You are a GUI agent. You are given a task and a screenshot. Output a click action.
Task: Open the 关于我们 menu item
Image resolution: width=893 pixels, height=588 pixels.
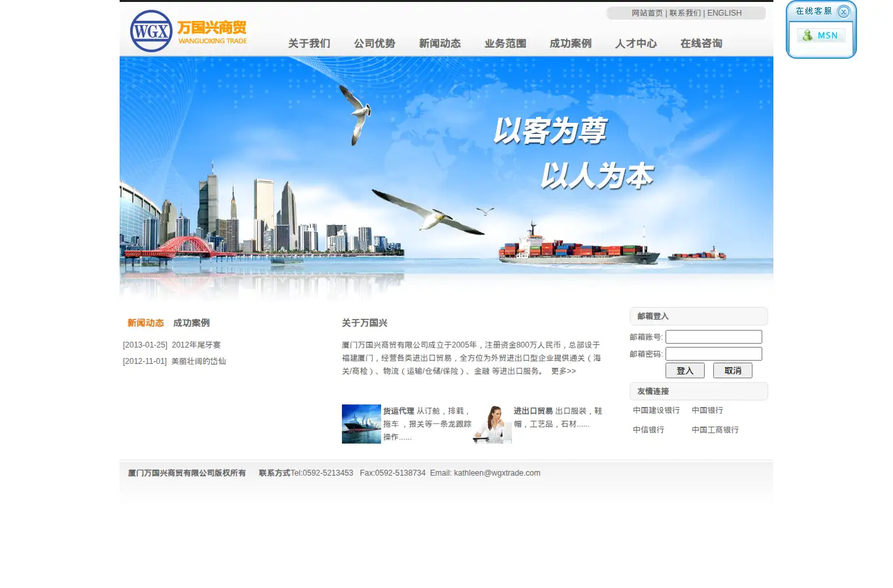[x=309, y=43]
